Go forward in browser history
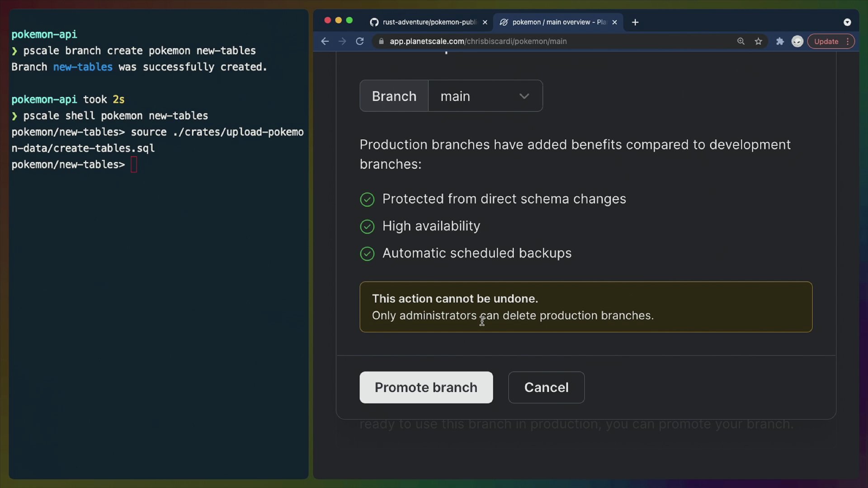This screenshot has height=488, width=868. click(x=342, y=41)
